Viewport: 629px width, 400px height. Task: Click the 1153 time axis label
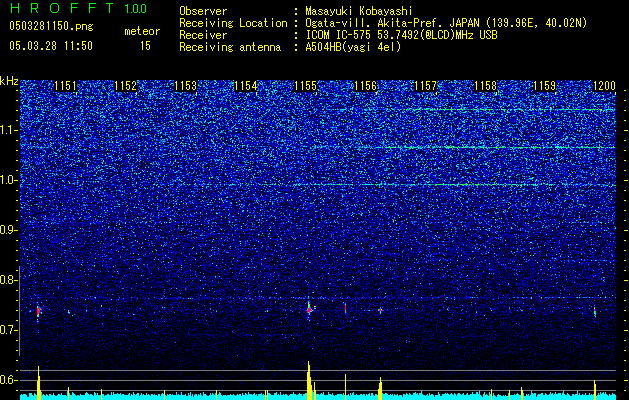[186, 86]
